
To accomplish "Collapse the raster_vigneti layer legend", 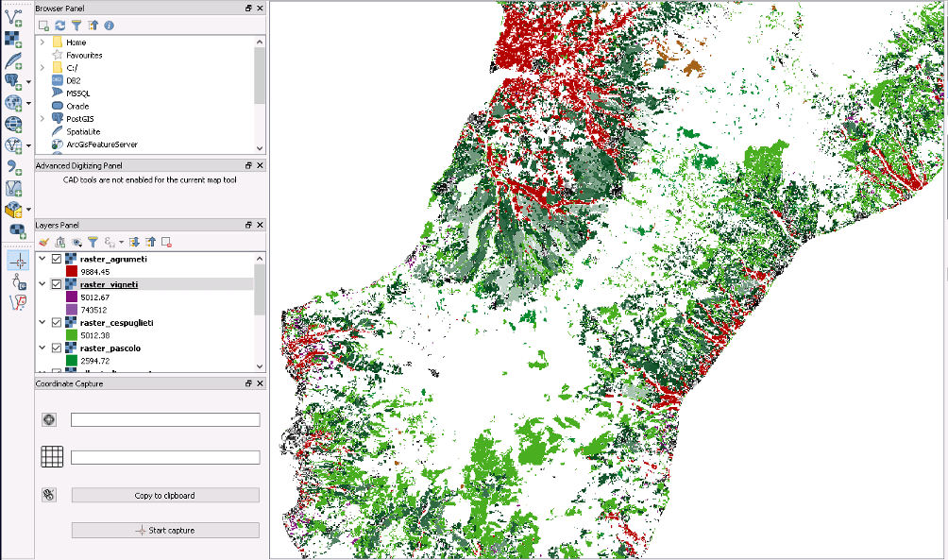I will (x=42, y=284).
